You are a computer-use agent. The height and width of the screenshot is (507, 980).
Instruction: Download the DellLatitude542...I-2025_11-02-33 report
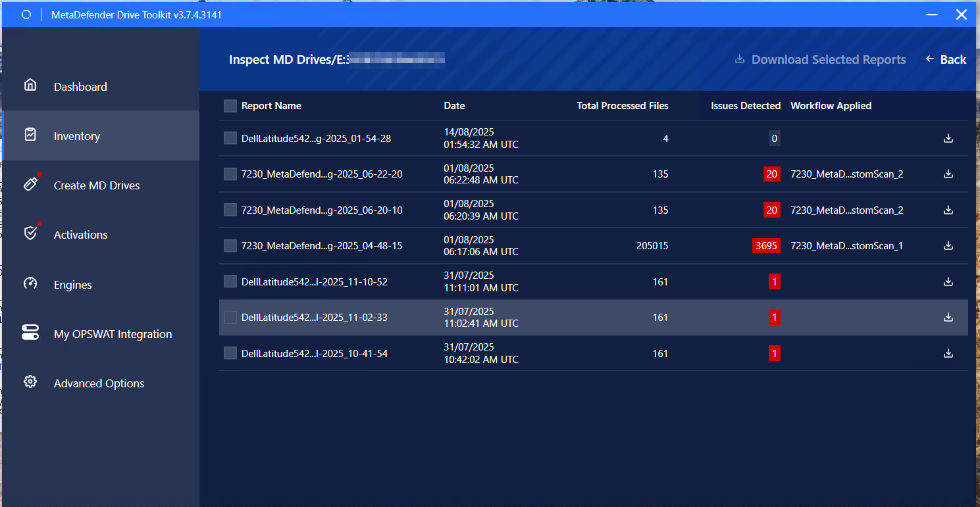coord(948,317)
